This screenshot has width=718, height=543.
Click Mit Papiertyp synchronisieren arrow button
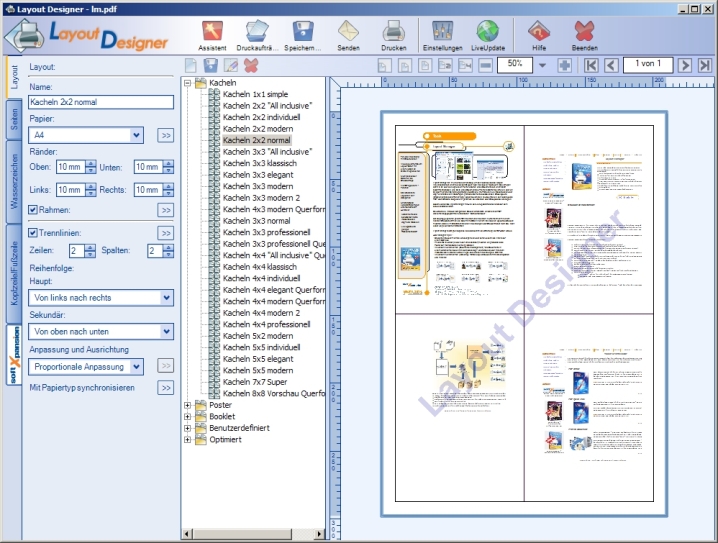pos(165,388)
